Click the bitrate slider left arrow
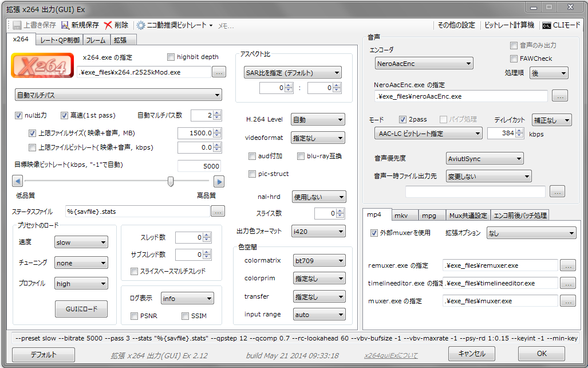The image size is (588, 368). tap(17, 181)
